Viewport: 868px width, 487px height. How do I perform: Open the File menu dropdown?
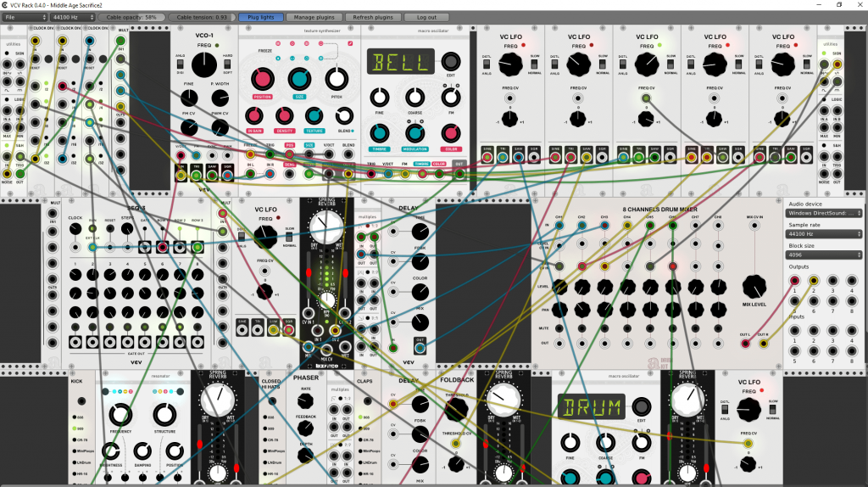[25, 17]
